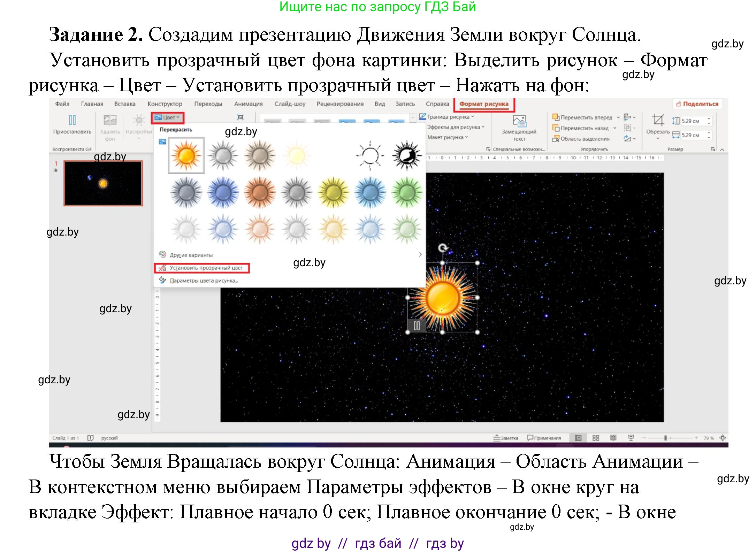Switch to slide sorter view icon

point(597,438)
